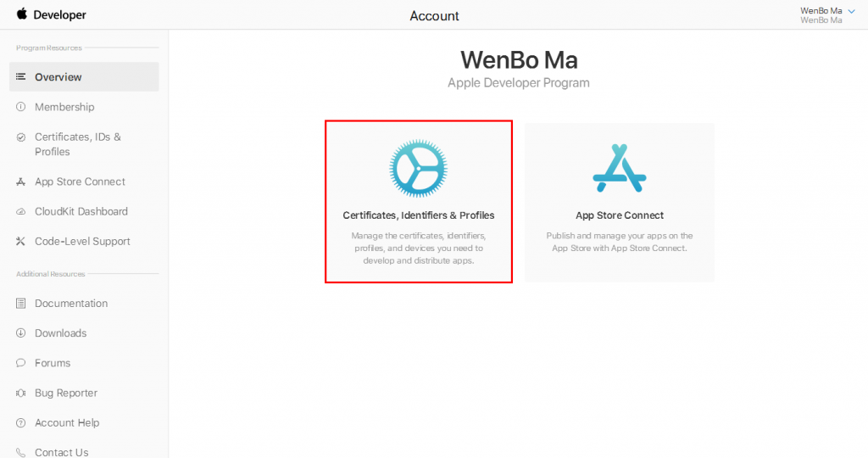Screen dimensions: 868x458
Task: Open Documentation in Additional Resources
Action: coord(71,304)
